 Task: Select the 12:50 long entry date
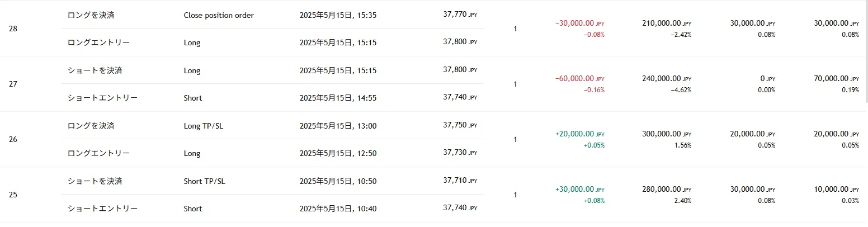point(338,153)
